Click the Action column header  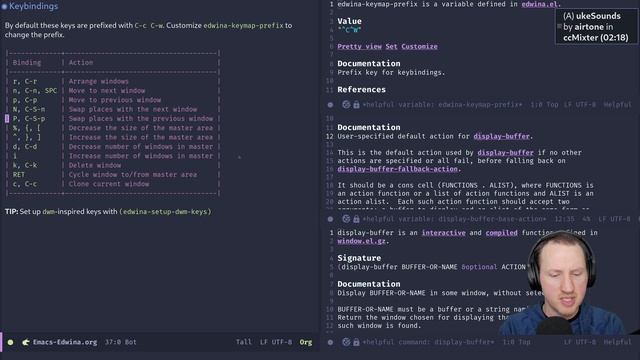pos(81,63)
